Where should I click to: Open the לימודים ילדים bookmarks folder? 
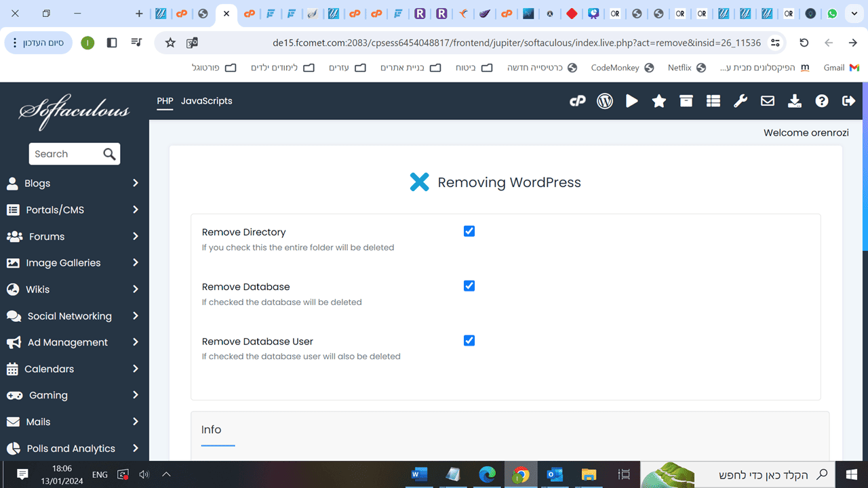tap(282, 68)
